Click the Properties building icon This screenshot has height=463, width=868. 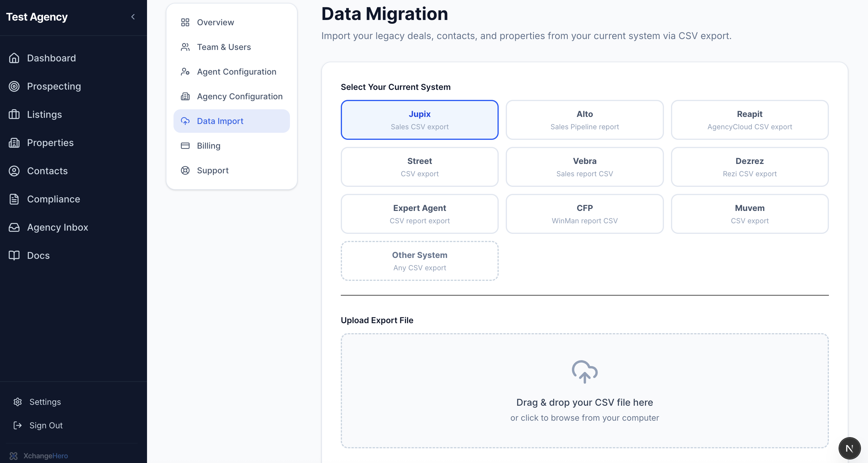[x=14, y=143]
